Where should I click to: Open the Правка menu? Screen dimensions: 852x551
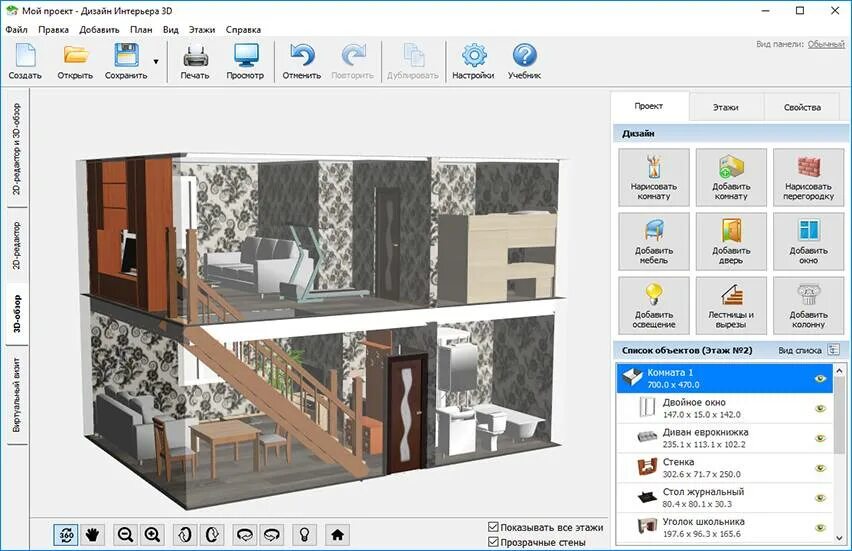tap(53, 29)
